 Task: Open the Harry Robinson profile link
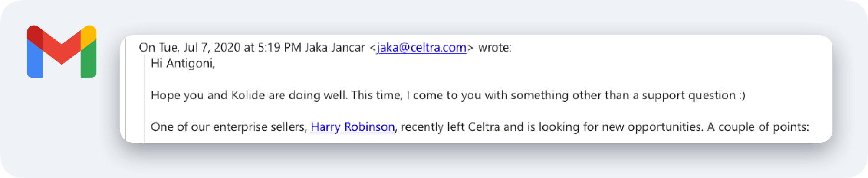tap(353, 127)
